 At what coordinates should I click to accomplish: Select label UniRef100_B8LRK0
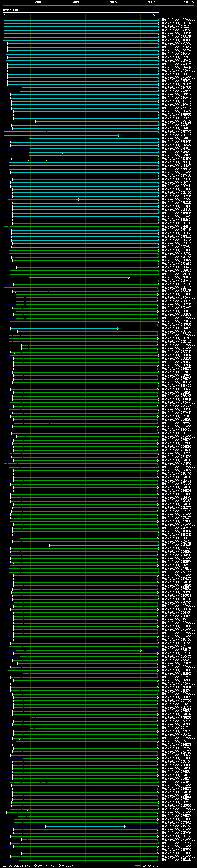pyautogui.click(x=177, y=220)
